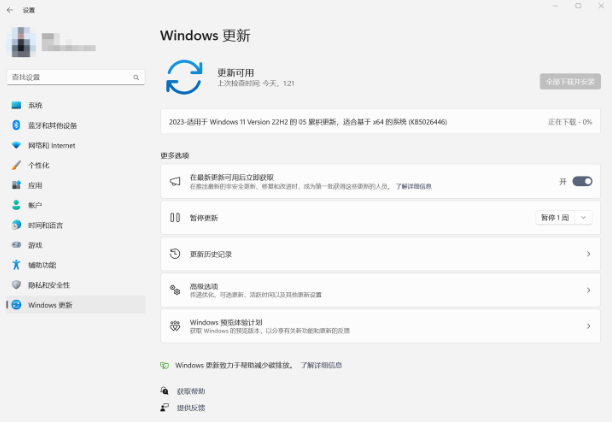Open 隐私和安全性 settings category
This screenshot has width=612, height=422.
coord(76,285)
